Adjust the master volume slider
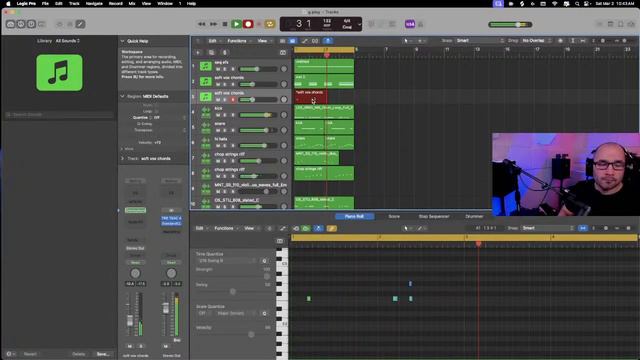This screenshot has height=360, width=640. pos(510,24)
